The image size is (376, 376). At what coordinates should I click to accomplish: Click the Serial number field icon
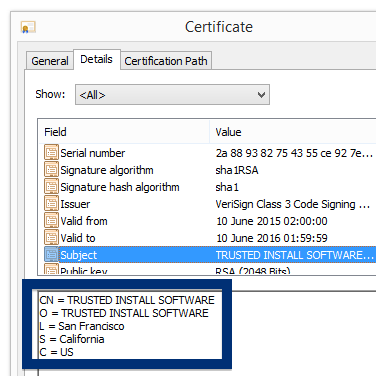[51, 153]
